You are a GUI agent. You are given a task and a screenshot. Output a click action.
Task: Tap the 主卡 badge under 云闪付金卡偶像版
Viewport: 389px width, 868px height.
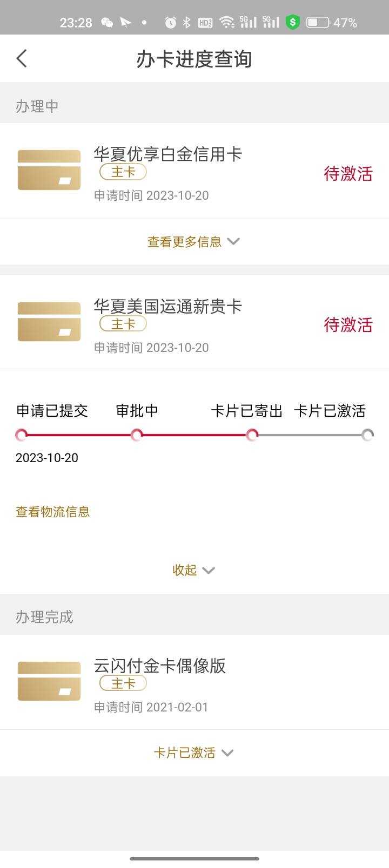tap(123, 683)
